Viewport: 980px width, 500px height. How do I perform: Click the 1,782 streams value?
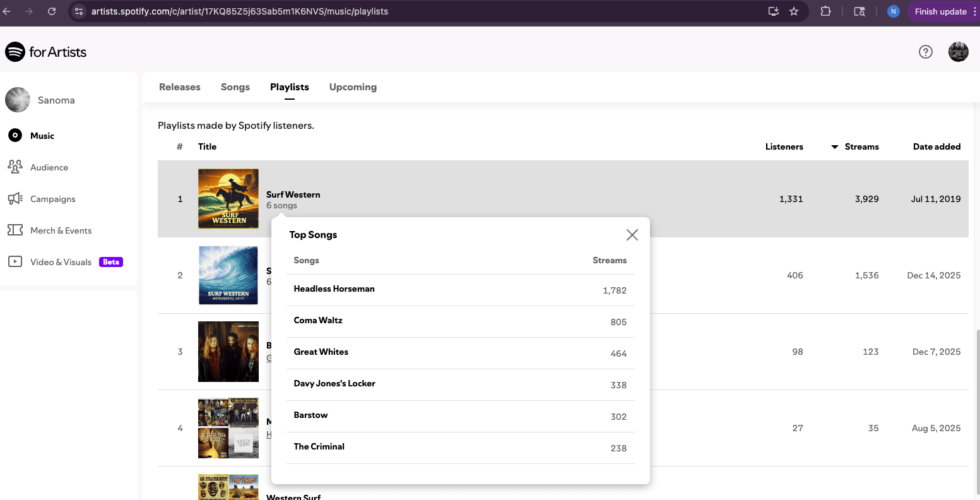pos(615,290)
